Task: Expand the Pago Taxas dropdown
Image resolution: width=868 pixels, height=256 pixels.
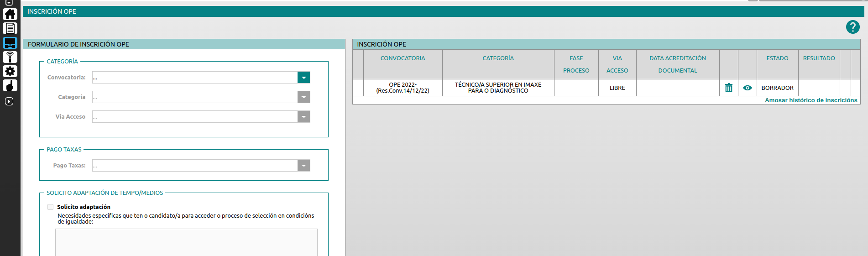Action: [x=303, y=166]
